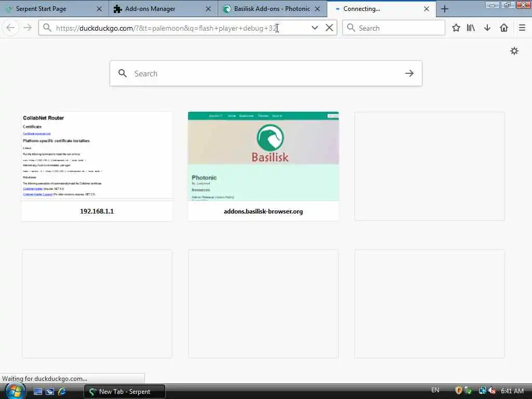Image resolution: width=532 pixels, height=399 pixels.
Task: Click the Show Desktop quick launch icon
Action: tap(37, 391)
